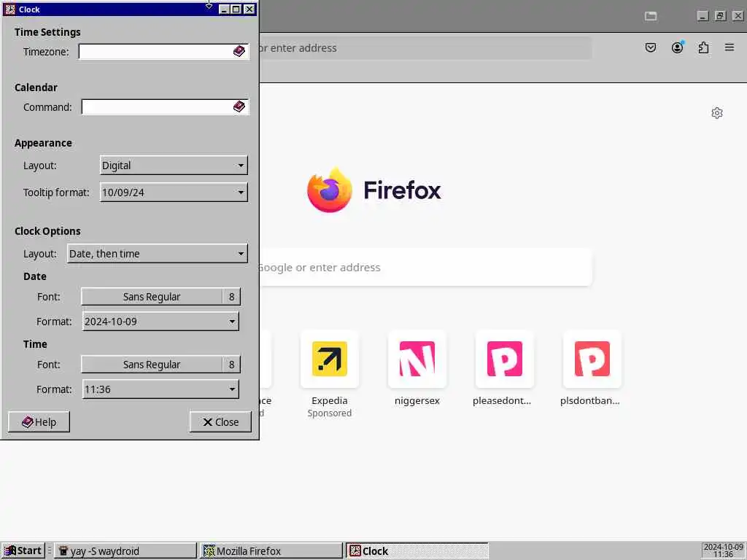The width and height of the screenshot is (747, 560).
Task: Open Firefox extensions puzzle icon
Action: [x=704, y=47]
